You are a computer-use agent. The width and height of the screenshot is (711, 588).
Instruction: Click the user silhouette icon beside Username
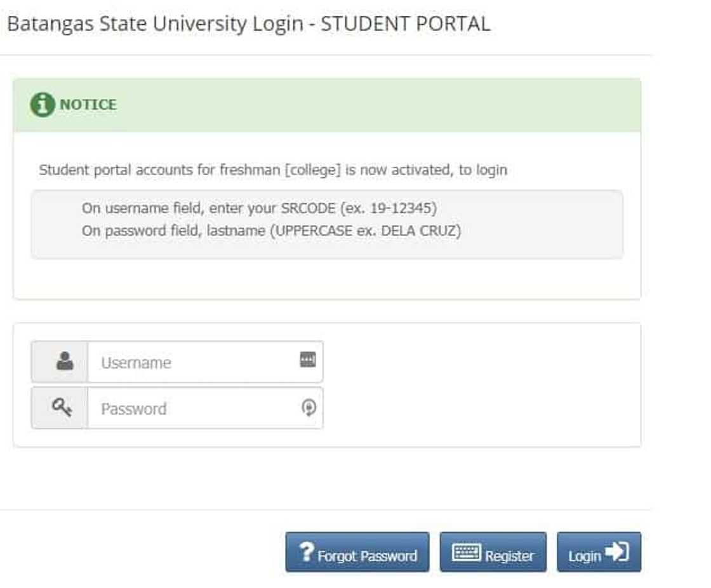click(64, 362)
